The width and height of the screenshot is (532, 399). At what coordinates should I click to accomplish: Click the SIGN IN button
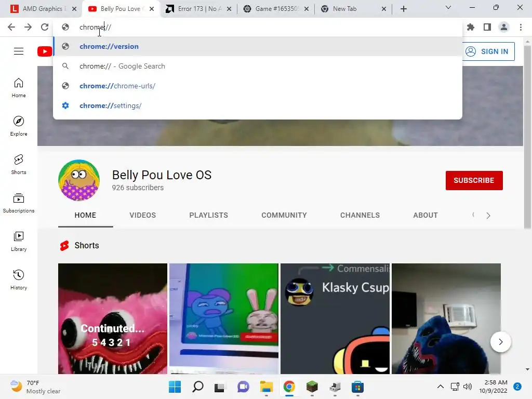[488, 51]
